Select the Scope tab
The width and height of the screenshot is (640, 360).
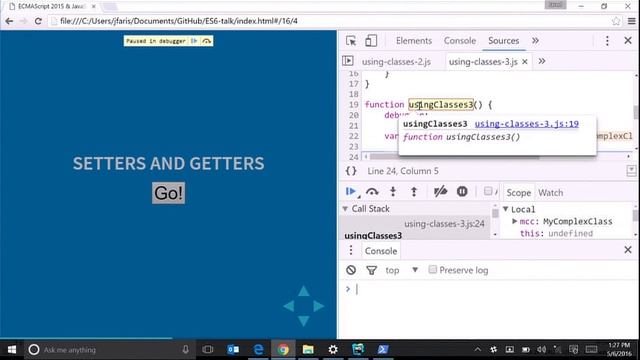[x=518, y=193]
